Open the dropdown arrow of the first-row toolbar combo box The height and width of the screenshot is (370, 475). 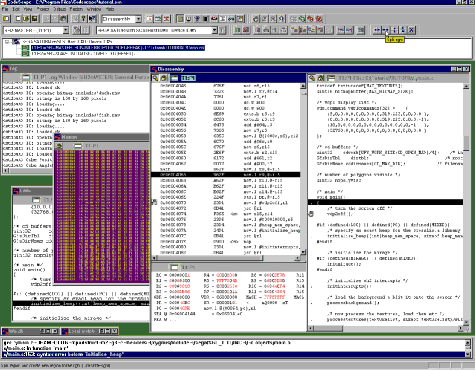138,19
